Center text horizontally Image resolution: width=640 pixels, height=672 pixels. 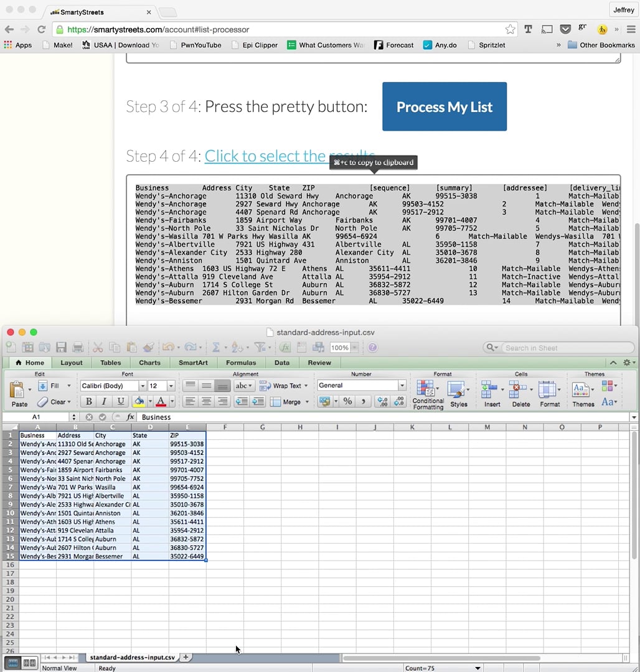coord(206,401)
